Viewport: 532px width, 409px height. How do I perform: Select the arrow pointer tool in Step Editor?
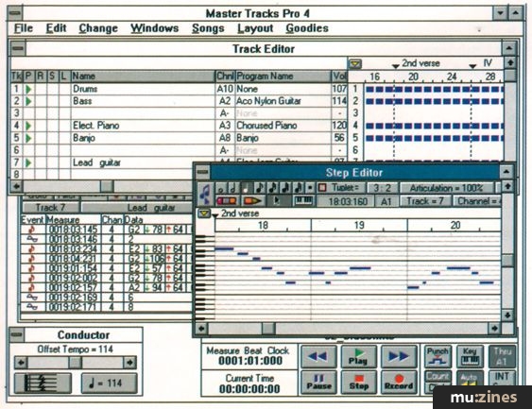(279, 201)
